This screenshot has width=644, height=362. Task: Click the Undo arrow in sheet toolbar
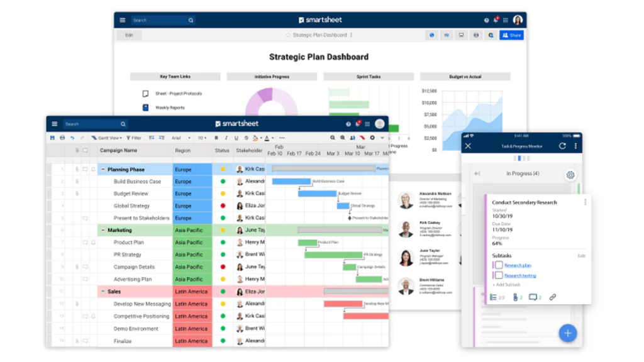(x=72, y=138)
